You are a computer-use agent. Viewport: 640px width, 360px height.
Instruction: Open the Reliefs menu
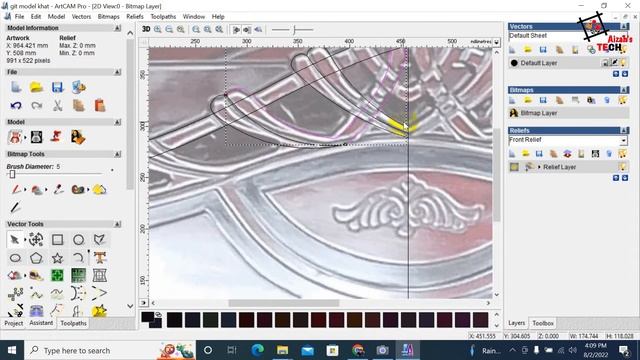pos(135,17)
